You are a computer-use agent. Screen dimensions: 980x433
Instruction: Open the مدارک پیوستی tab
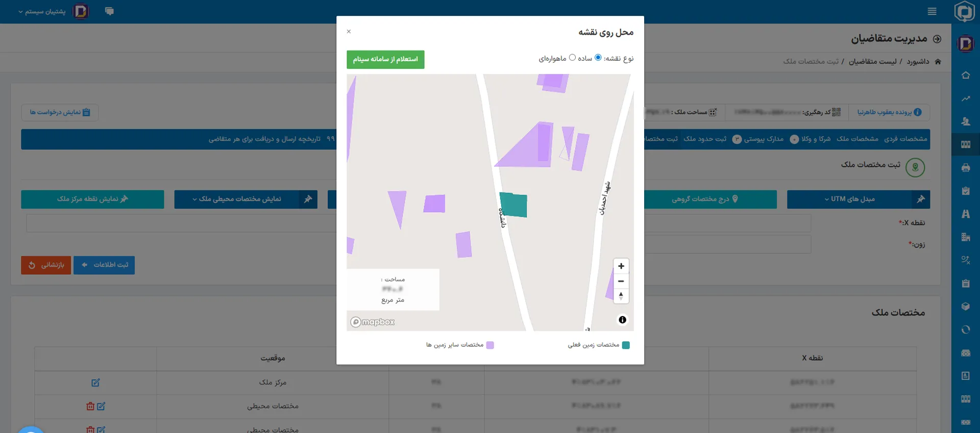pyautogui.click(x=763, y=139)
